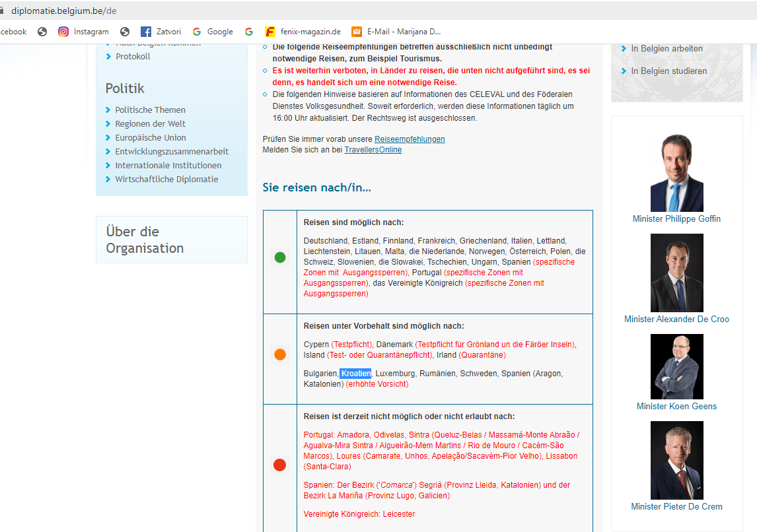Click the Minister Alexander De Croo link
This screenshot has width=757, height=532.
[676, 319]
